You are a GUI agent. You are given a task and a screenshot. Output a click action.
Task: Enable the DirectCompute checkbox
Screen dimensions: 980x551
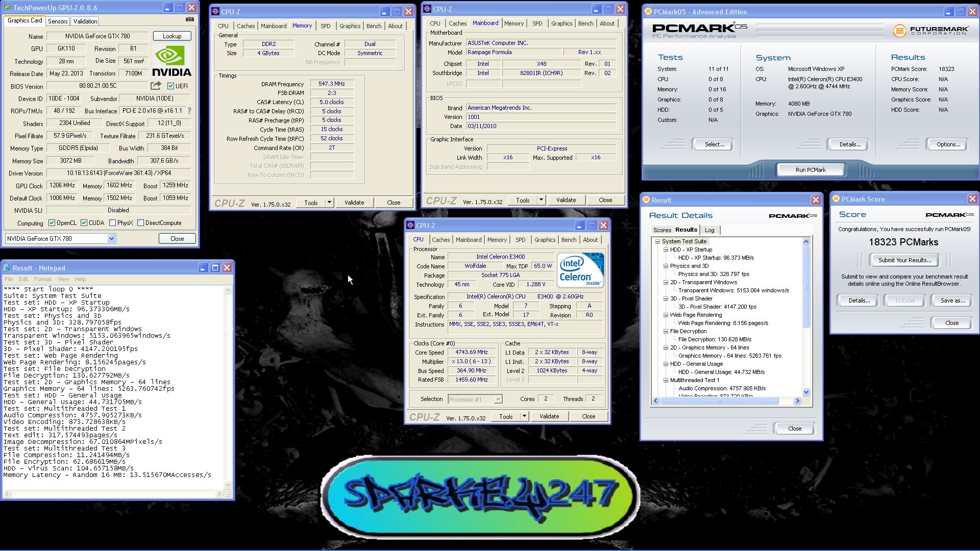point(140,223)
